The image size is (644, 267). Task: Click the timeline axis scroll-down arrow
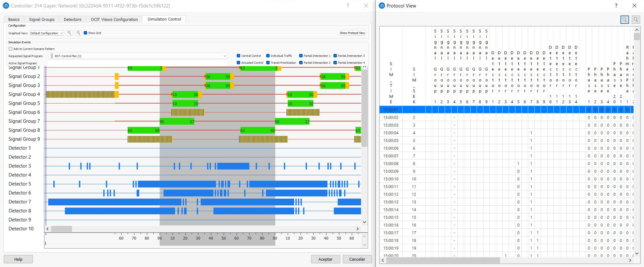pyautogui.click(x=364, y=245)
